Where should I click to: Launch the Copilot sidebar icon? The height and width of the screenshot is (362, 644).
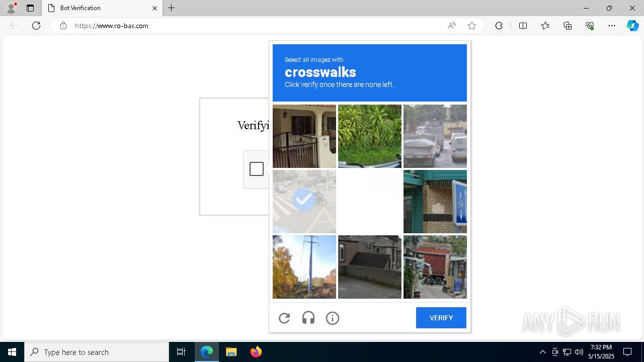coord(632,26)
